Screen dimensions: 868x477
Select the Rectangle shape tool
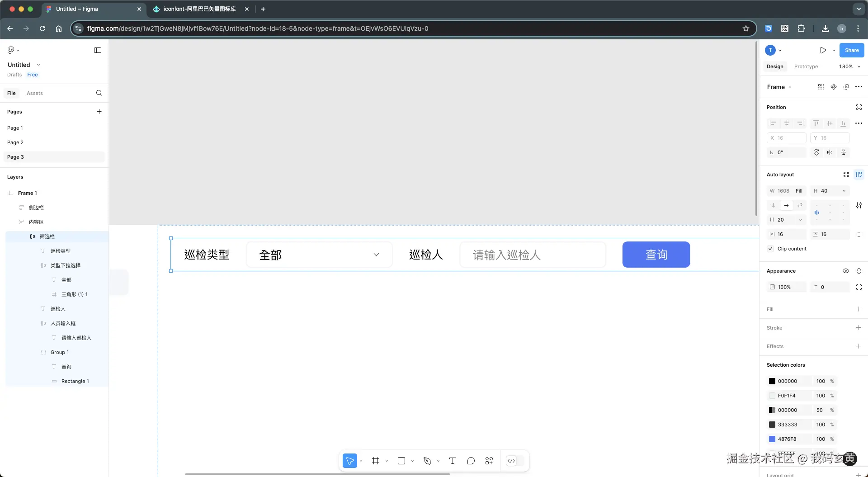point(401,461)
